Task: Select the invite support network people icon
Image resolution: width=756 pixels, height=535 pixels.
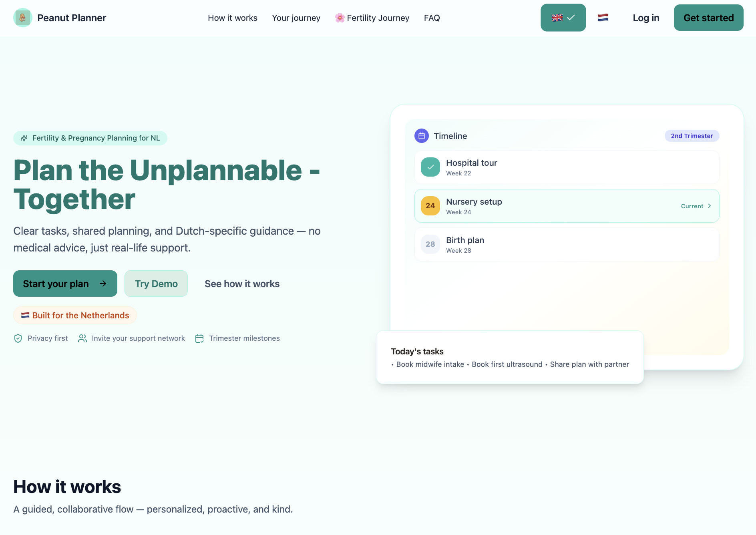Action: [82, 338]
